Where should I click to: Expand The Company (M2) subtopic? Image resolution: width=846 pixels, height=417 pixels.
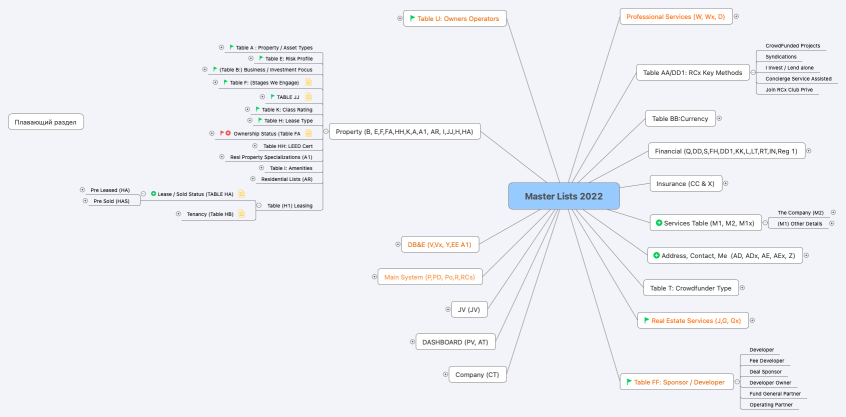[x=834, y=213]
